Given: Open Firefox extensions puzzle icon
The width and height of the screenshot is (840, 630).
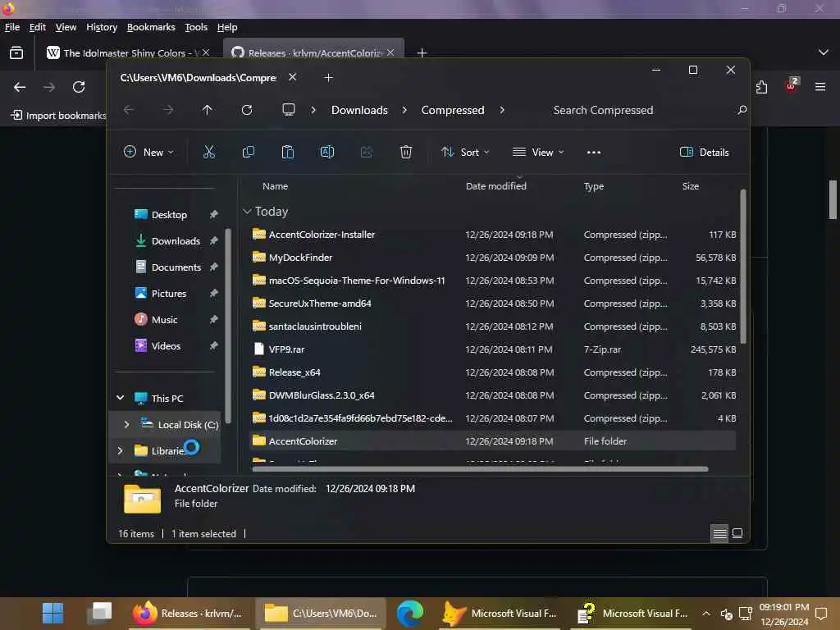Looking at the screenshot, I should coord(761,87).
